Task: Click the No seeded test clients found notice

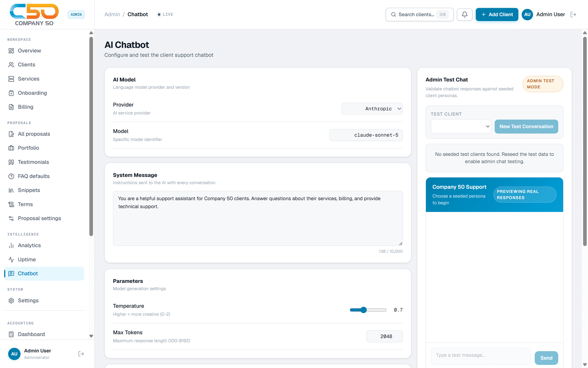Action: point(494,158)
